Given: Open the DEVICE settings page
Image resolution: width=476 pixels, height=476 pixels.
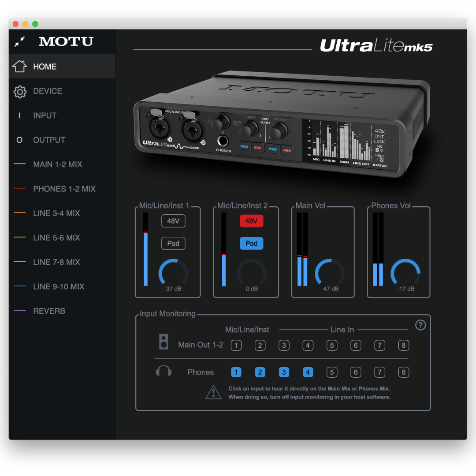Looking at the screenshot, I should (62, 91).
